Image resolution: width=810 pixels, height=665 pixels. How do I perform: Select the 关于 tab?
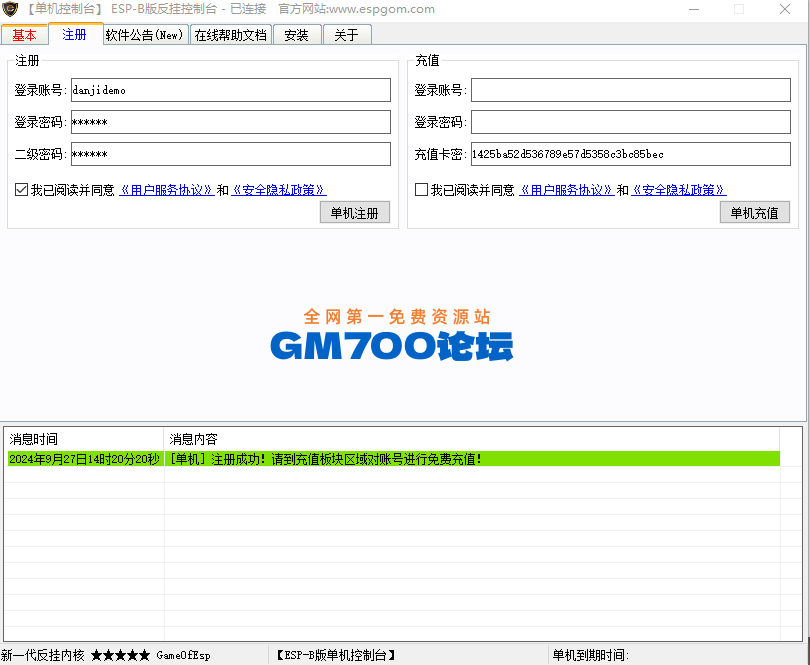tap(346, 35)
